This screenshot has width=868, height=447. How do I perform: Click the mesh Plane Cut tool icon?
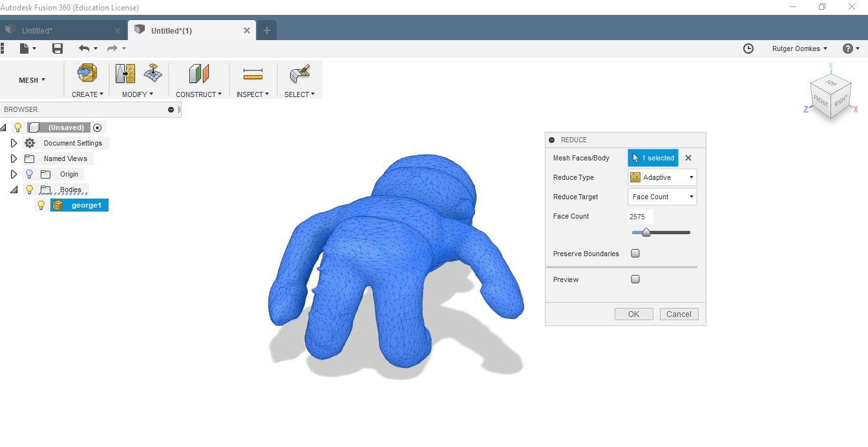coord(153,72)
